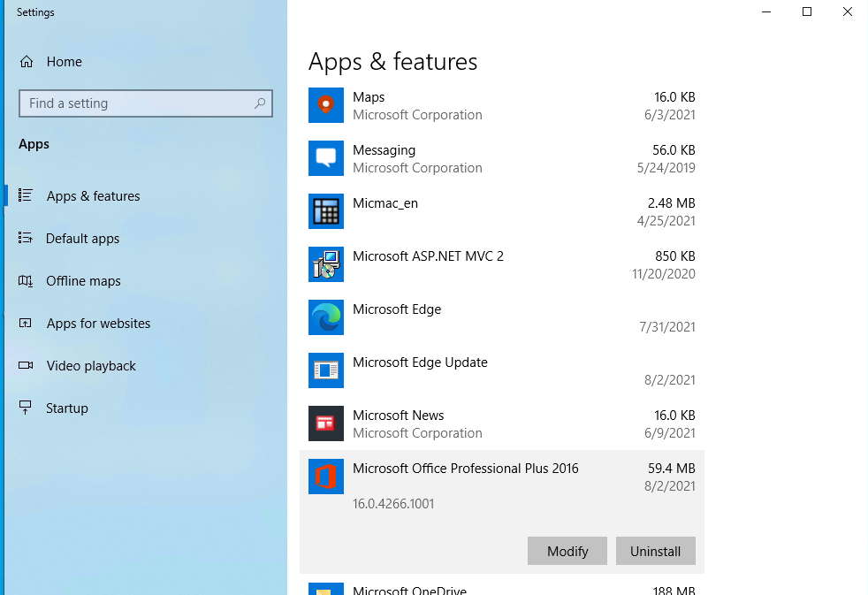The height and width of the screenshot is (595, 868).
Task: Click the Maps app icon
Action: coord(325,105)
